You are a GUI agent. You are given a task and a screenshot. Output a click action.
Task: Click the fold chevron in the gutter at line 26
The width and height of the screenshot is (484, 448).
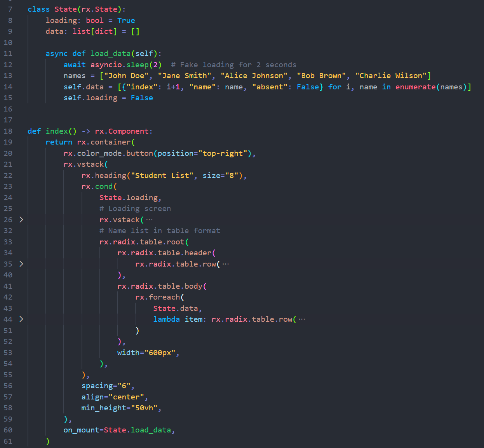(x=21, y=220)
